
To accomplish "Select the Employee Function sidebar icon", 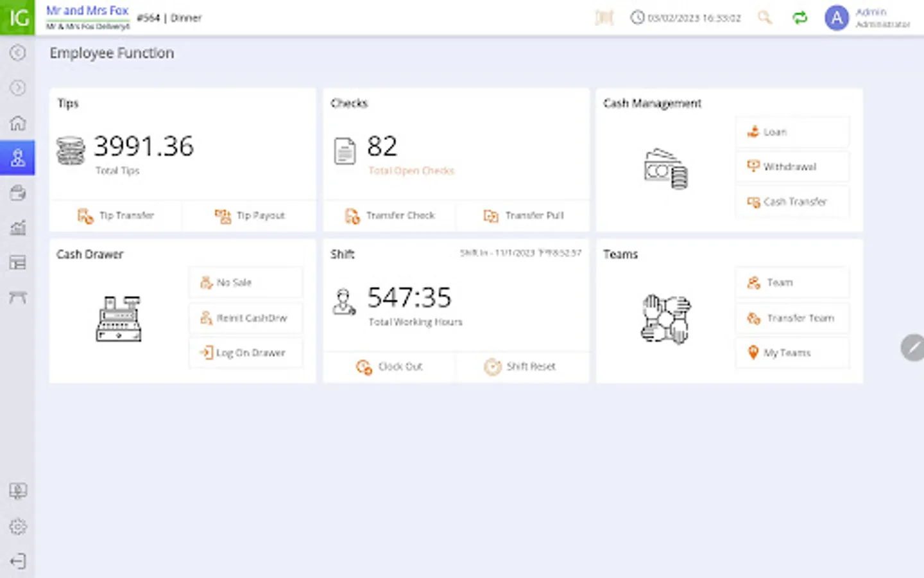I will tap(17, 157).
